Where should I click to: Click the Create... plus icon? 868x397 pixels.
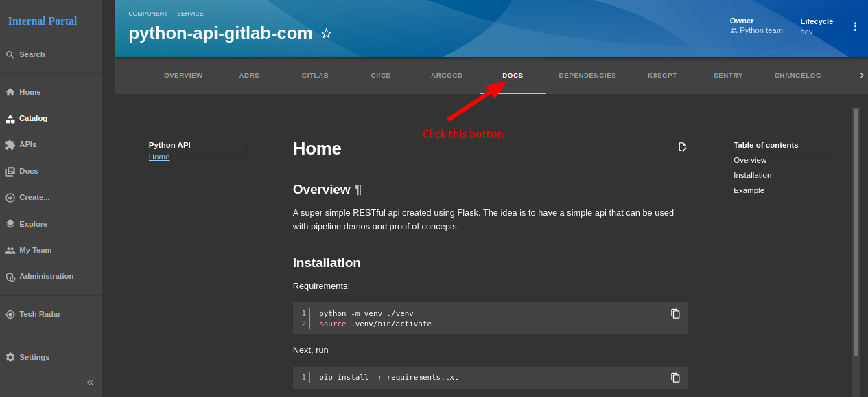coord(10,198)
